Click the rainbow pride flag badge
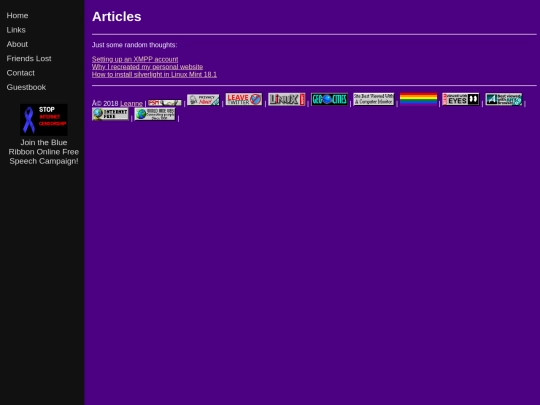The height and width of the screenshot is (405, 540). tap(418, 99)
